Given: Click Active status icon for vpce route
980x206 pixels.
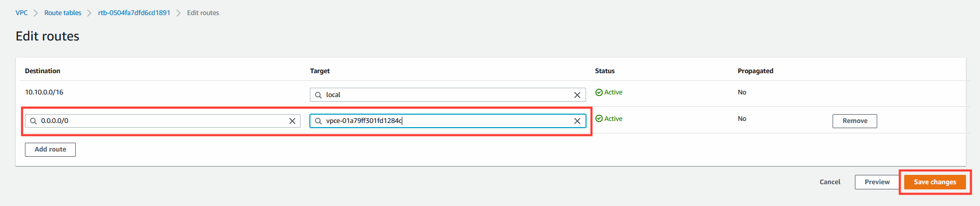Looking at the screenshot, I should click(x=599, y=119).
